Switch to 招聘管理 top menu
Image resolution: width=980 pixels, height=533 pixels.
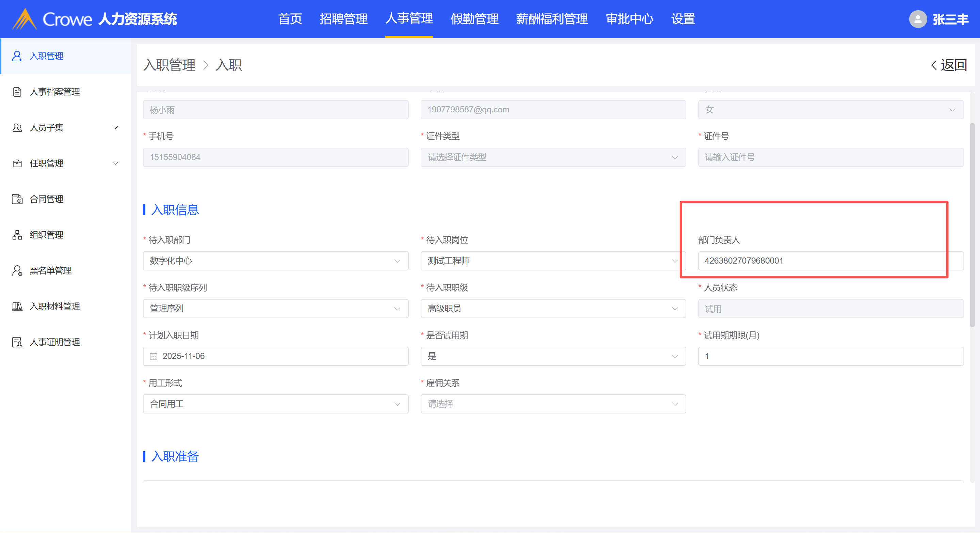click(343, 19)
